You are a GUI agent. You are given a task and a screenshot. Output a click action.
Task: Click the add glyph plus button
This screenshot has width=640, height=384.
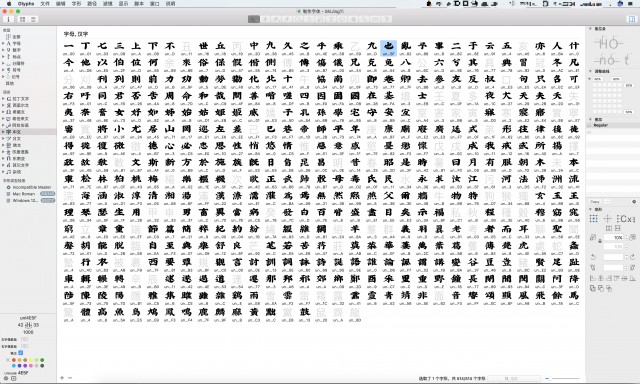click(x=62, y=378)
